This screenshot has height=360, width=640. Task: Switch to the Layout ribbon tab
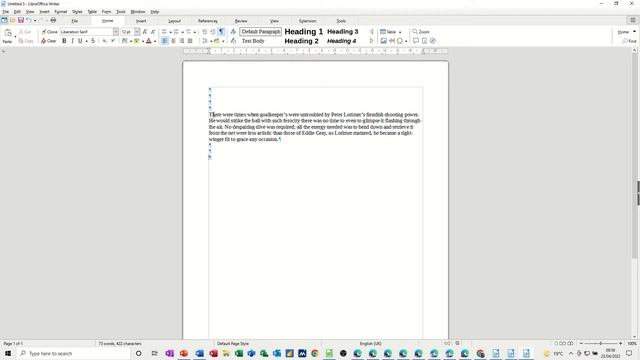coord(175,21)
